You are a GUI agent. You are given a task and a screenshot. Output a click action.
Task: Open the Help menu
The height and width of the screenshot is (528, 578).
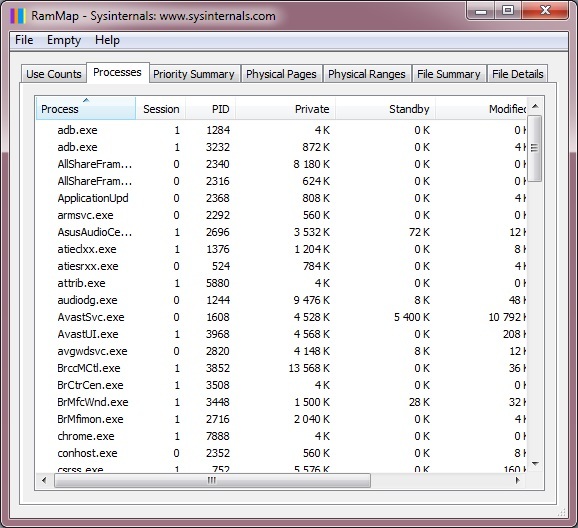(x=107, y=40)
